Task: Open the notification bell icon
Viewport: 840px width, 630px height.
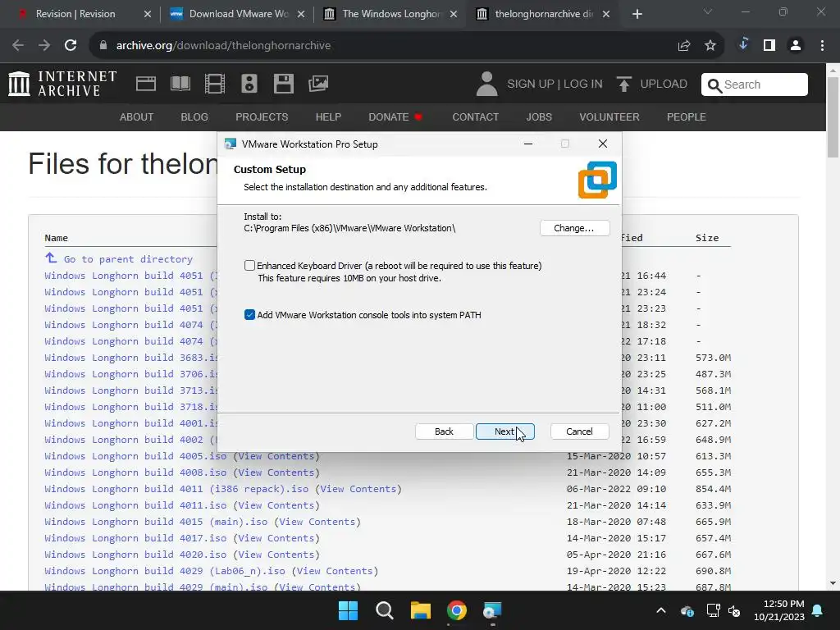Action: pyautogui.click(x=818, y=610)
